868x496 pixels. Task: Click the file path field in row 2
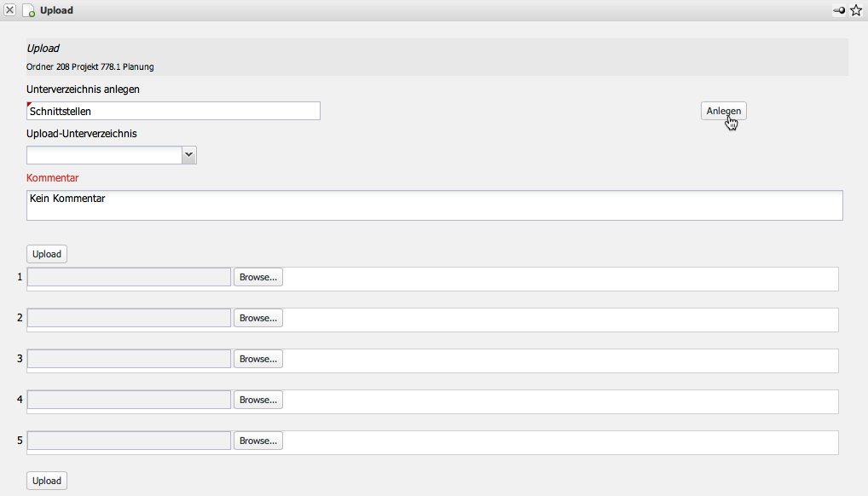point(130,318)
